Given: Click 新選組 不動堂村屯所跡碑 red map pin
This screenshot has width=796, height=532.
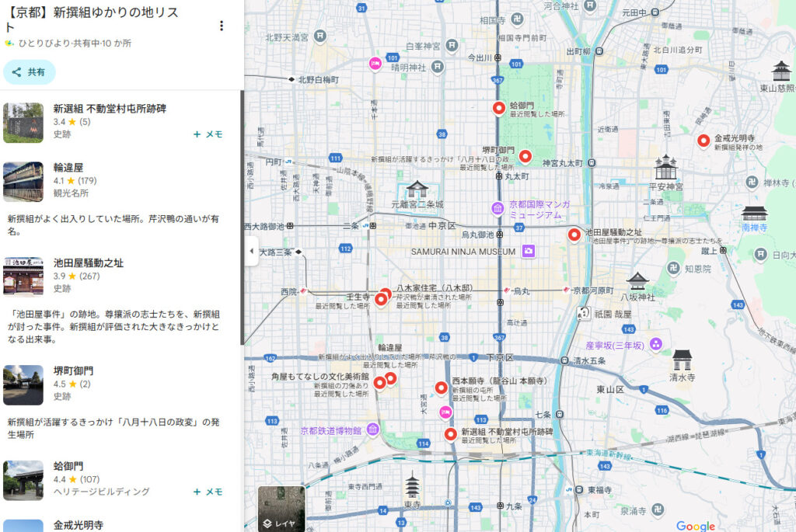Looking at the screenshot, I should click(450, 435).
